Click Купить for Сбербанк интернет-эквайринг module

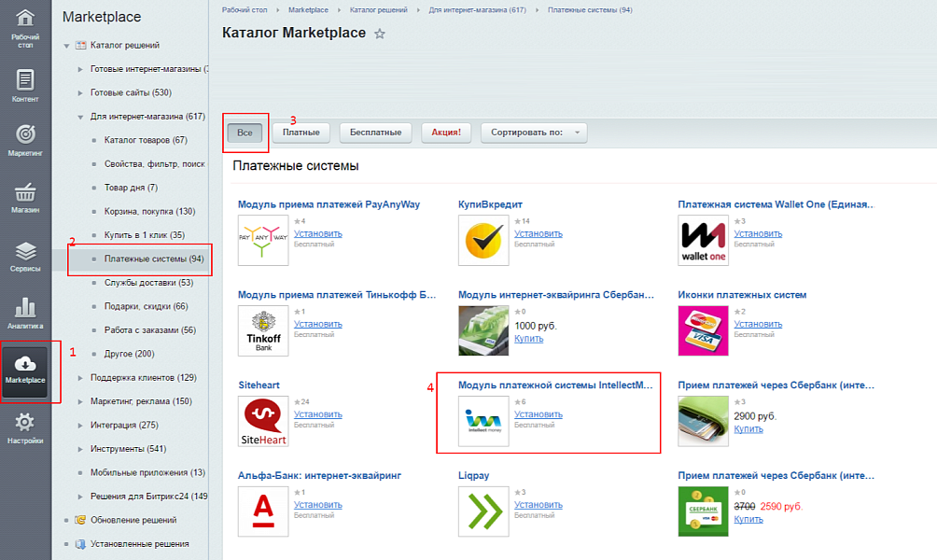click(528, 339)
